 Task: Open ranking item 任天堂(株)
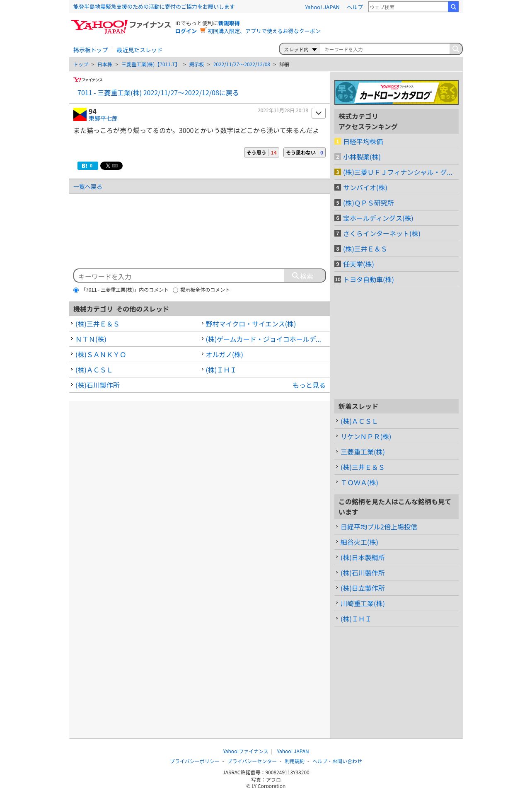coord(358,264)
